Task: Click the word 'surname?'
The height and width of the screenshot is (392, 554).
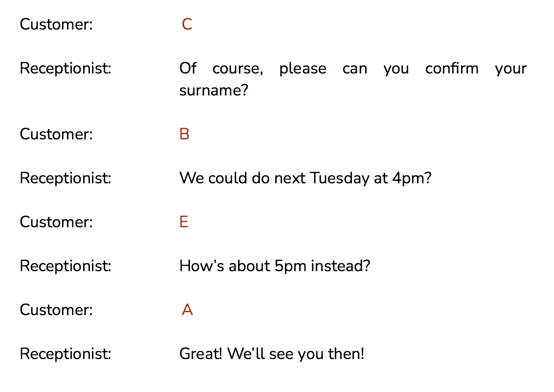Action: [x=214, y=90]
